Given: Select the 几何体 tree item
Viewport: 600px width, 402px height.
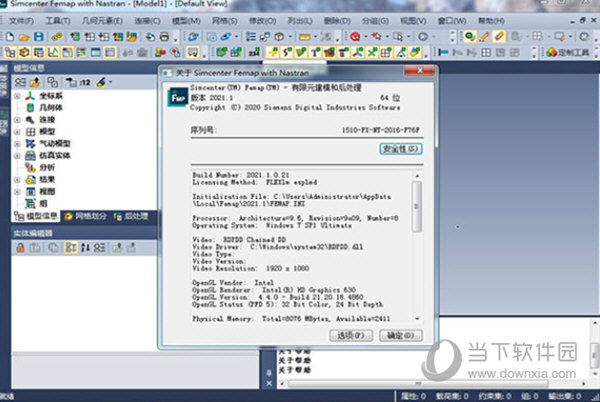Looking at the screenshot, I should pos(51,108).
